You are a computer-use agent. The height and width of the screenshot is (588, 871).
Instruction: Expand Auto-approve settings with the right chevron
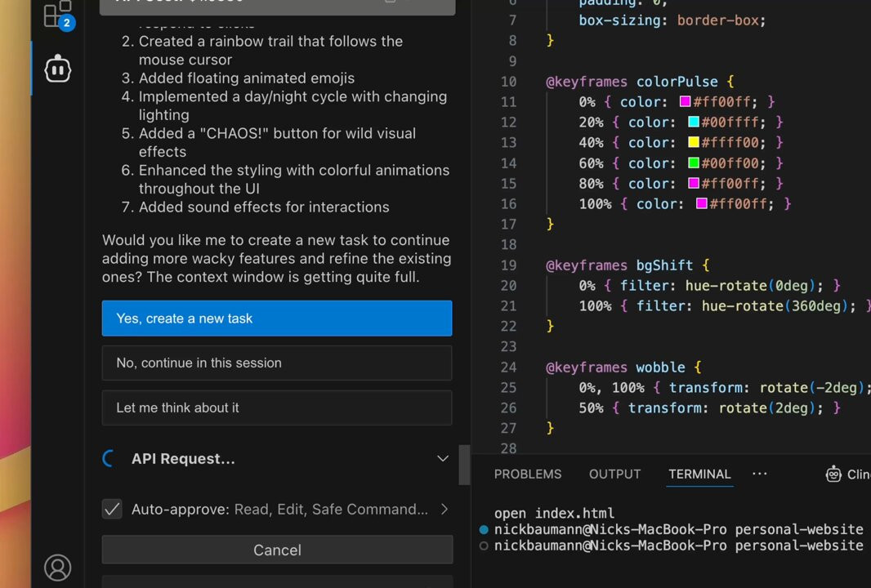444,509
